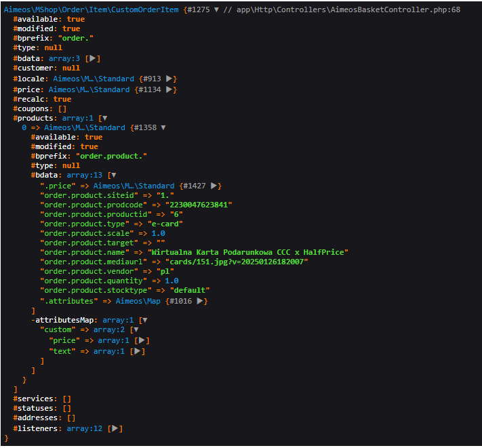Viewport: 482px width, 448px height.
Task: Expand the #listeners array:12 toggle
Action: point(115,428)
